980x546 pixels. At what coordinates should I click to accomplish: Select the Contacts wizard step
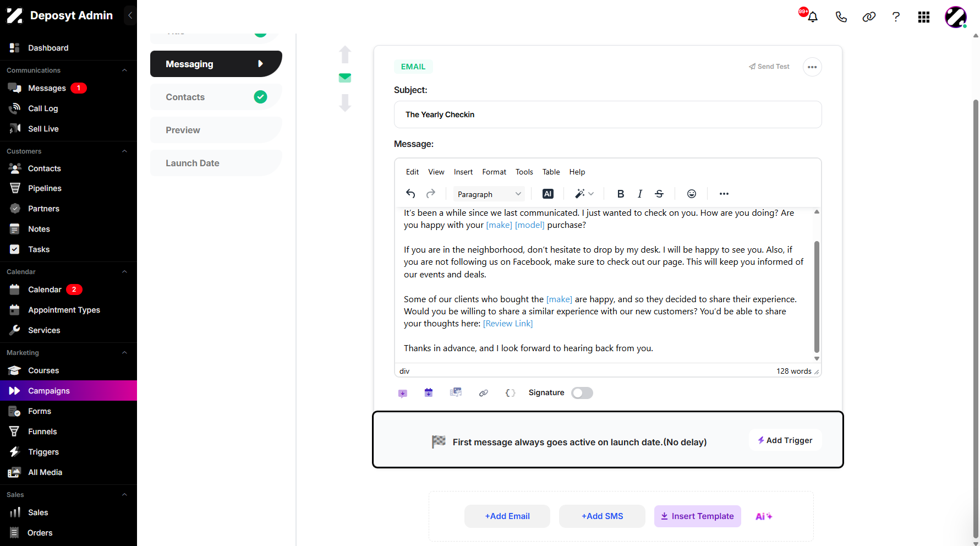click(x=216, y=97)
